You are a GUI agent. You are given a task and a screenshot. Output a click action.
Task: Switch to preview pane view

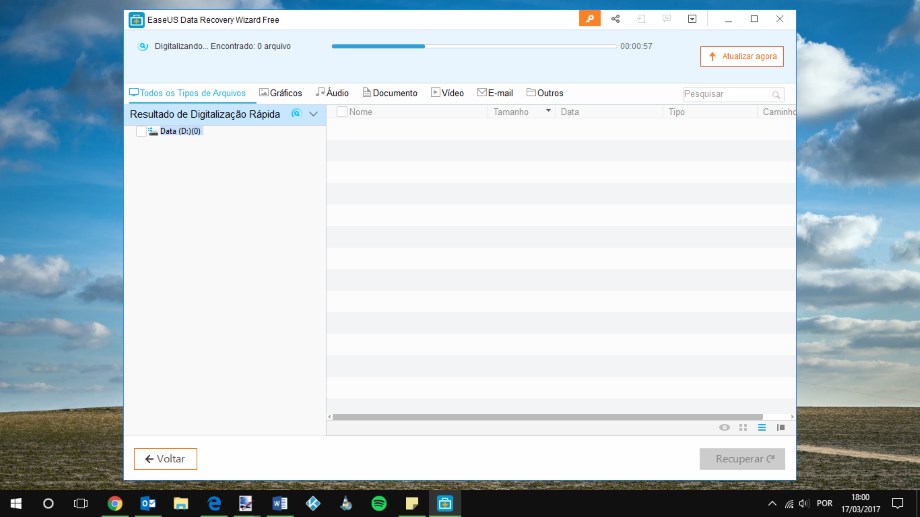click(x=781, y=427)
